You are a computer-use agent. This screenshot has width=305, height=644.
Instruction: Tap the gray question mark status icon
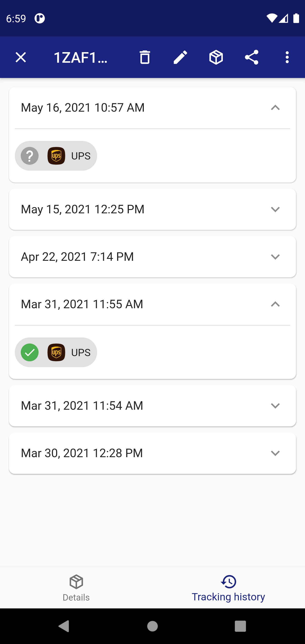click(x=30, y=156)
